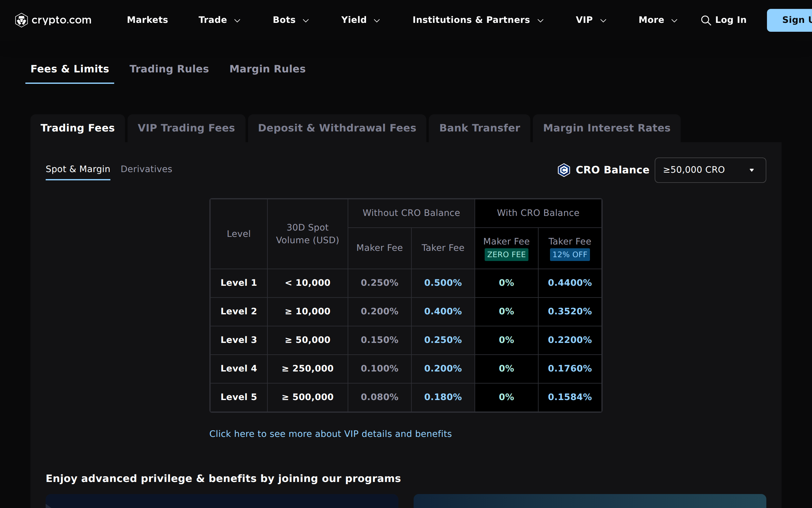Click the 0.1584% taker fee value
This screenshot has width=812, height=508.
tap(570, 397)
